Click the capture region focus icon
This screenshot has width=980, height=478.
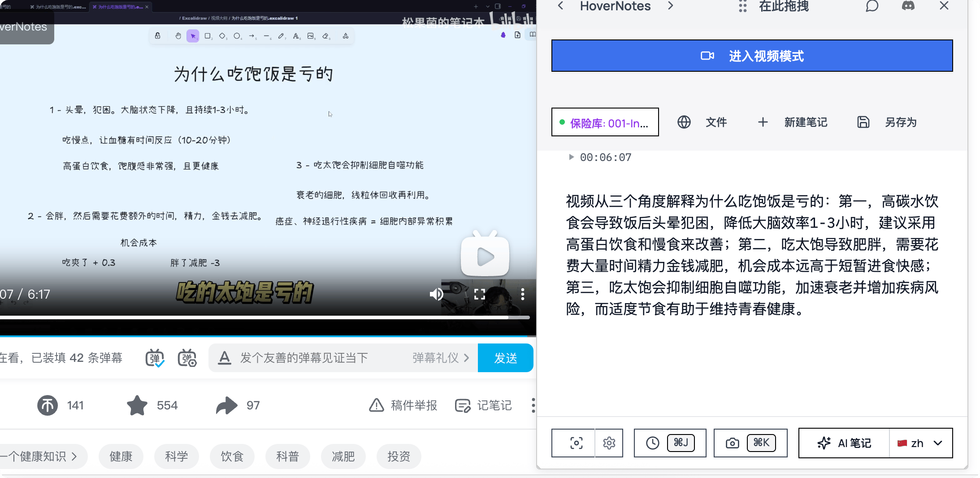(576, 443)
